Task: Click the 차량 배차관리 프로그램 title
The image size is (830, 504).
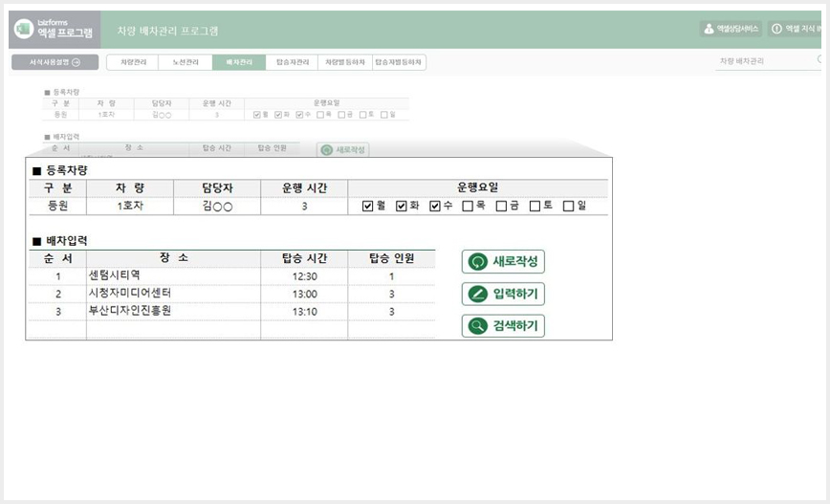Action: (x=167, y=31)
